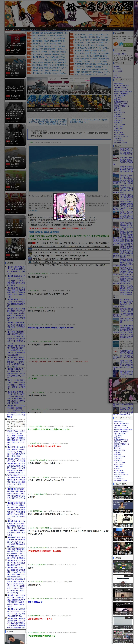Click the comment KY新聞社と社会活動家はどーすんのコレ

45,551
